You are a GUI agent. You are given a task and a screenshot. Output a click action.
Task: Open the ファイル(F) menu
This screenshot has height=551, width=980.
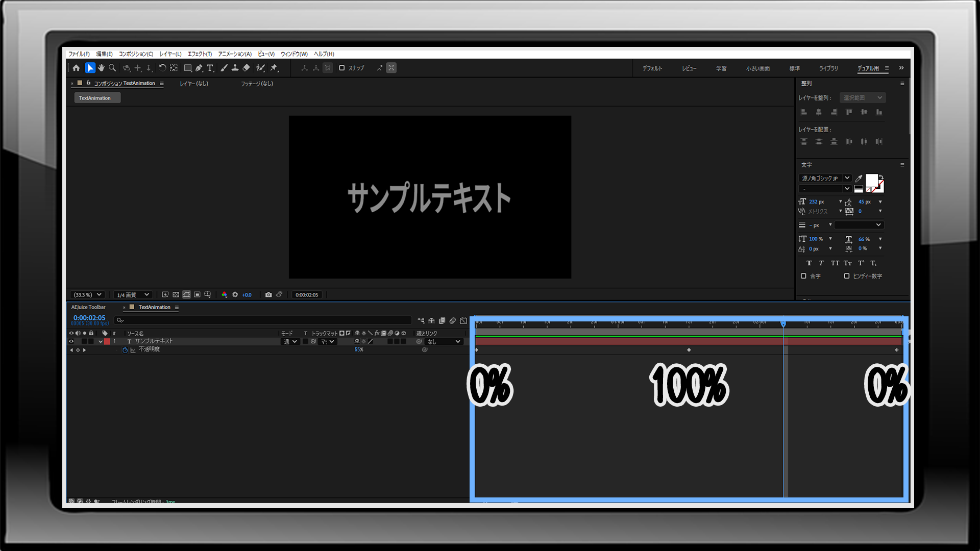click(79, 54)
